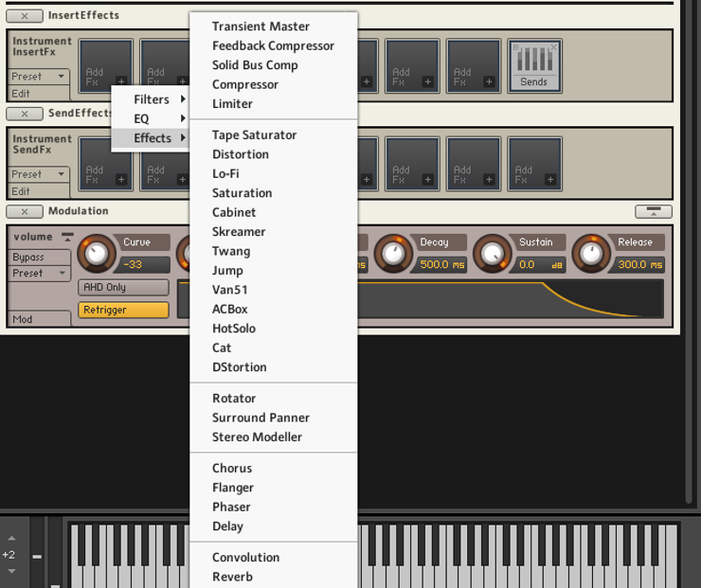Open the Instrument InsertFx Preset dropdown
Screen dimensions: 701x588
(x=39, y=77)
